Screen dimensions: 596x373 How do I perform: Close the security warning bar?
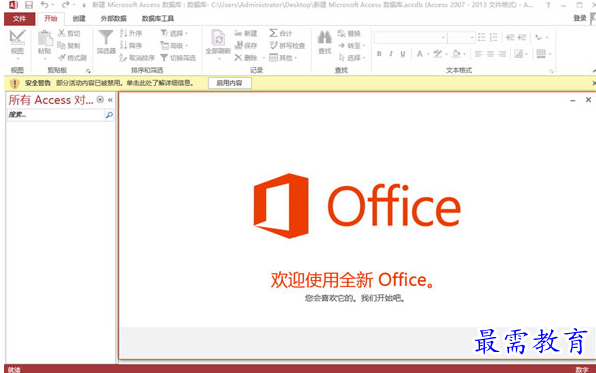[594, 83]
